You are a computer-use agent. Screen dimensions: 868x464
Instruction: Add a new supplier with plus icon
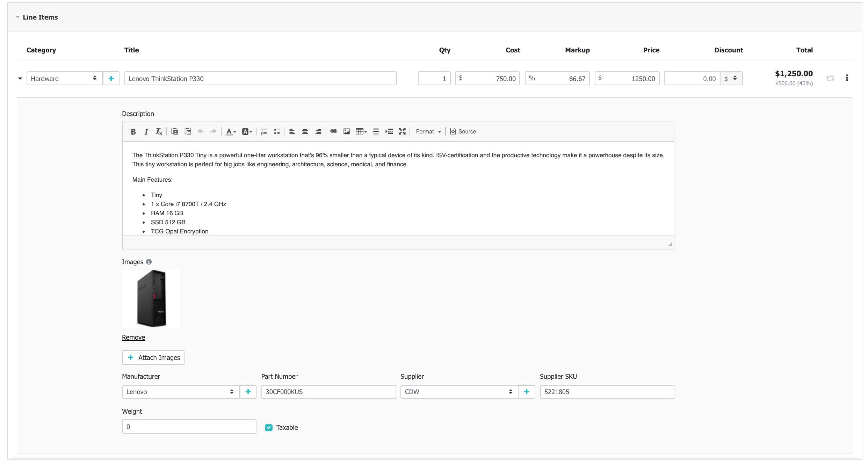coord(527,392)
